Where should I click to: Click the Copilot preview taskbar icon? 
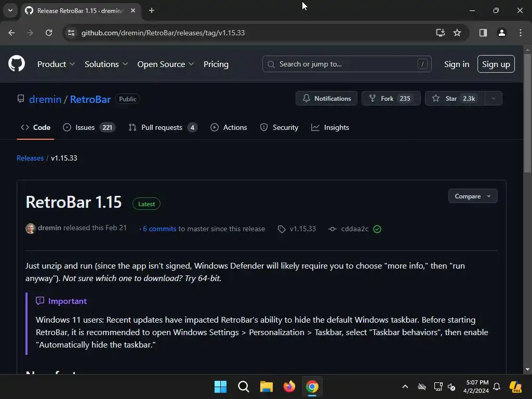tap(515, 387)
